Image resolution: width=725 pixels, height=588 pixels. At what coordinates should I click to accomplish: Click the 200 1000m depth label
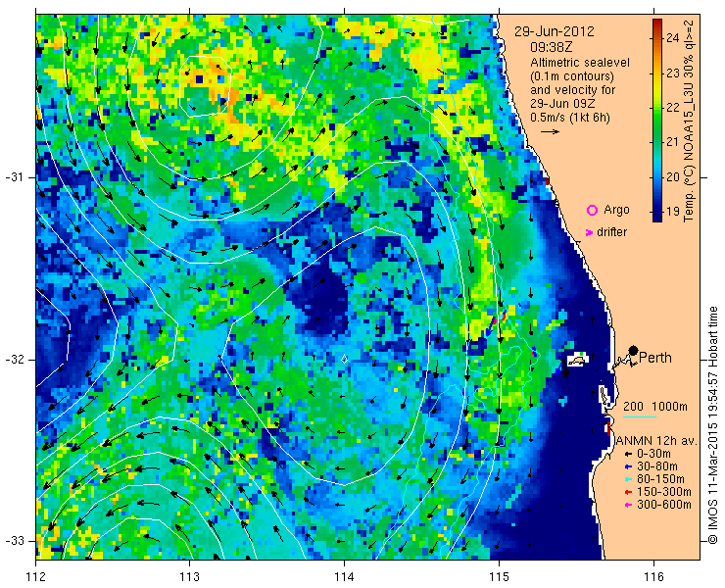pyautogui.click(x=655, y=407)
